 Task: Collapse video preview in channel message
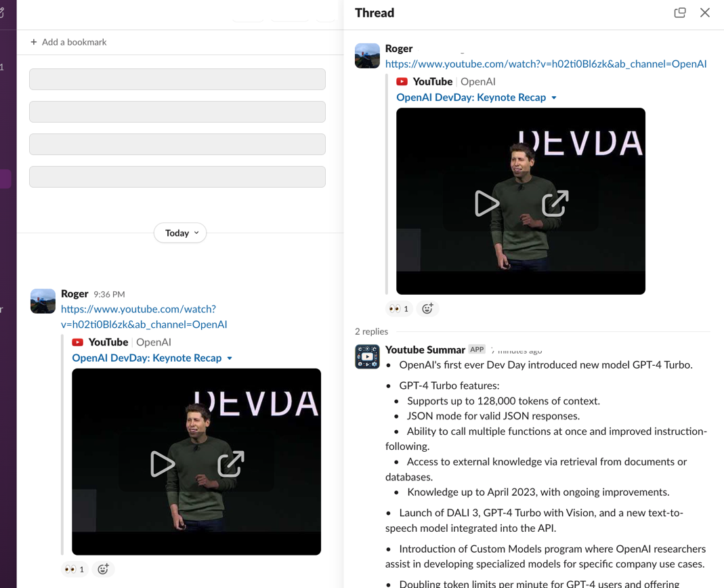[x=230, y=358]
